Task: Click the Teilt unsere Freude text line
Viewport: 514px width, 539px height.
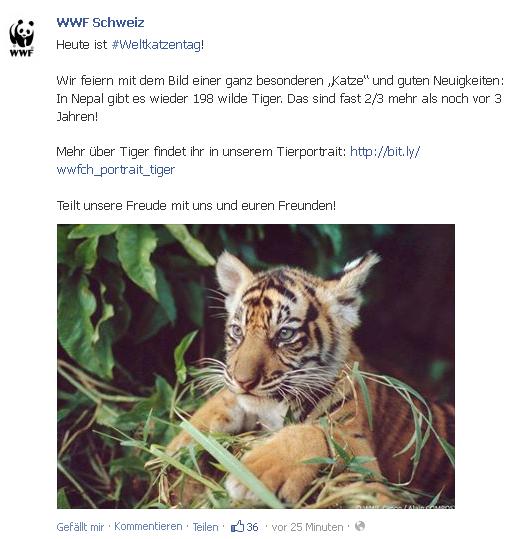Action: [196, 206]
